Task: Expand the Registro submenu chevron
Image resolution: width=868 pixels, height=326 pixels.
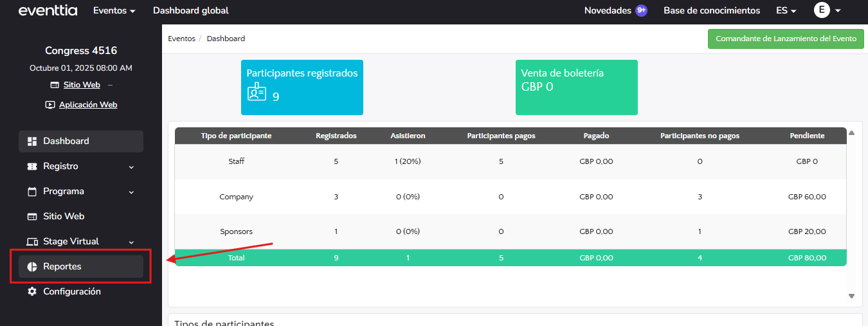Action: click(x=131, y=167)
